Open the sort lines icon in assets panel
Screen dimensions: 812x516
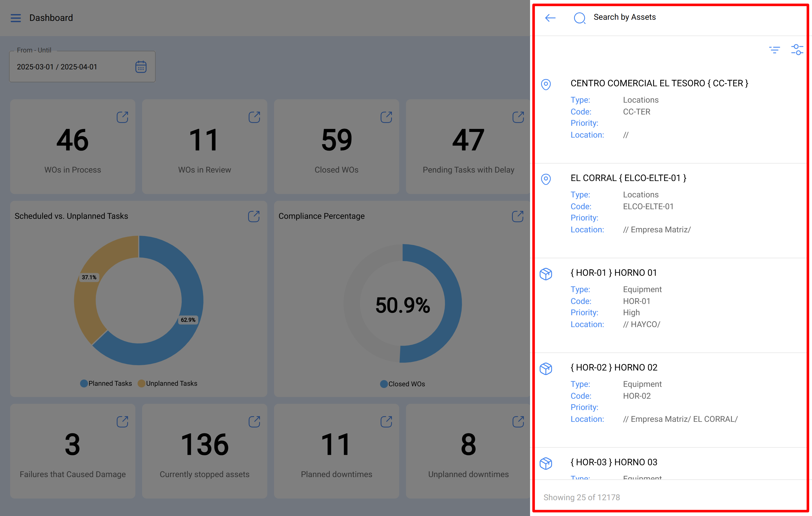[x=775, y=50]
